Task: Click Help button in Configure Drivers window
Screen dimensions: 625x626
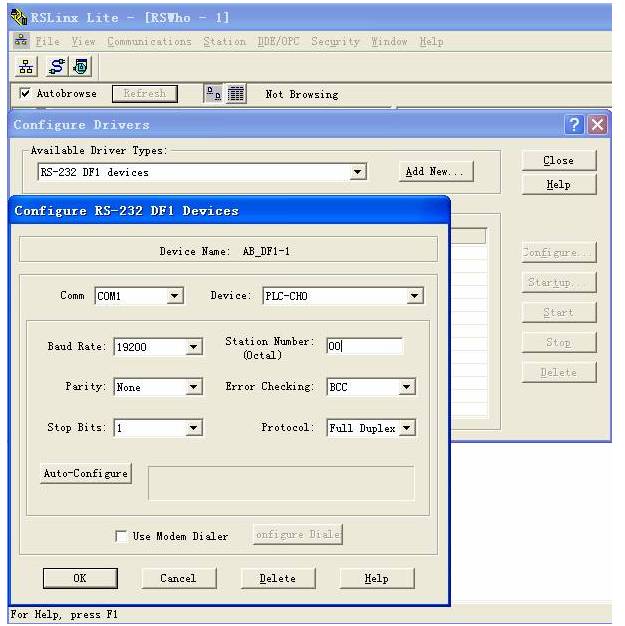Action: 559,184
